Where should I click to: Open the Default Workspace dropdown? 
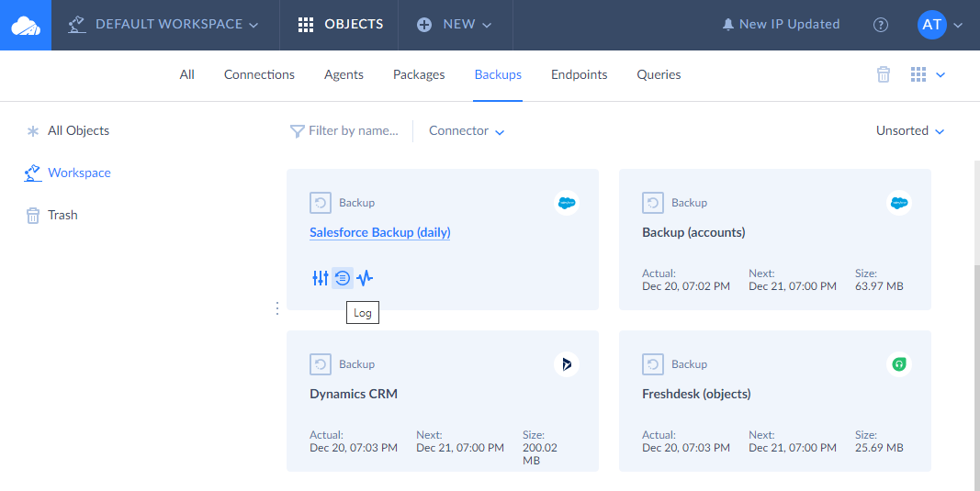point(165,25)
